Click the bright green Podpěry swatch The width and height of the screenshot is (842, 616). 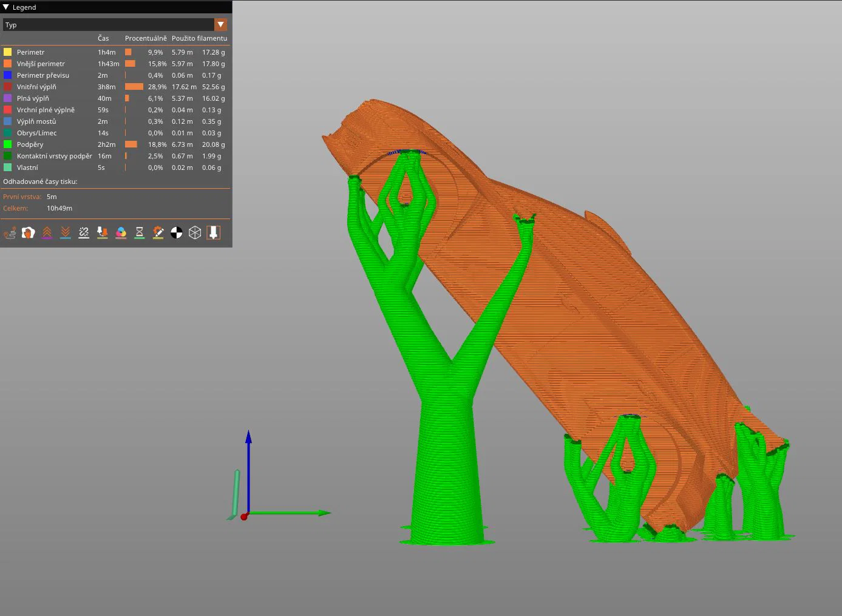click(8, 144)
